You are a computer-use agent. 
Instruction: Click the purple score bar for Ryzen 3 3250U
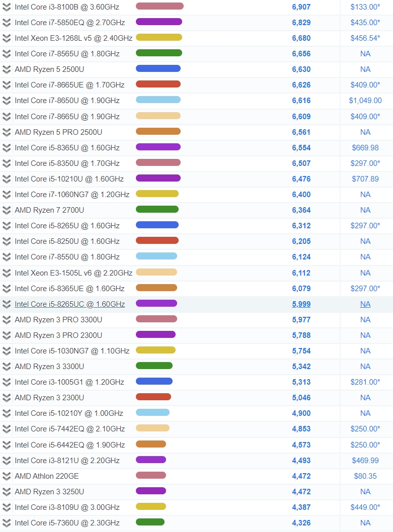151,491
